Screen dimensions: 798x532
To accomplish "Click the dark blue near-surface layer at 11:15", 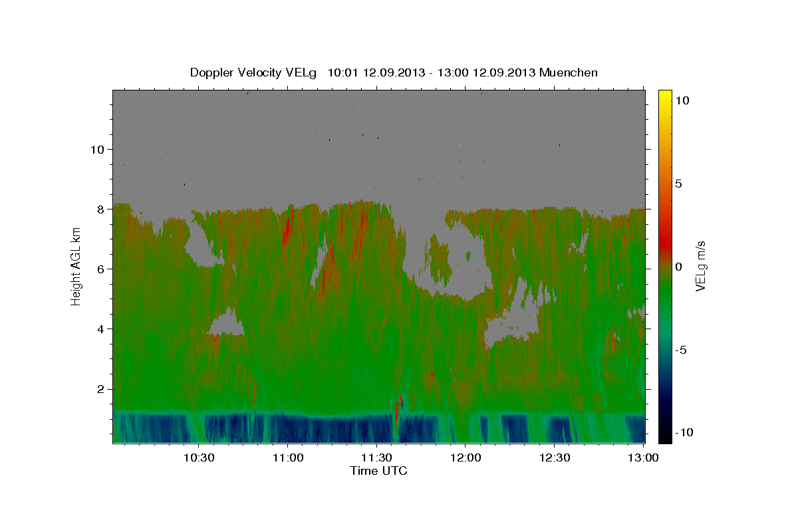I will 332,429.
